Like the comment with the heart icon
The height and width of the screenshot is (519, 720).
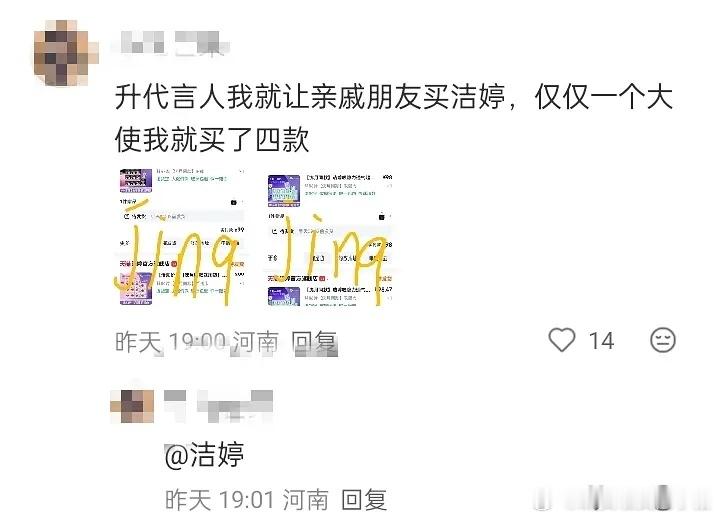tap(562, 340)
